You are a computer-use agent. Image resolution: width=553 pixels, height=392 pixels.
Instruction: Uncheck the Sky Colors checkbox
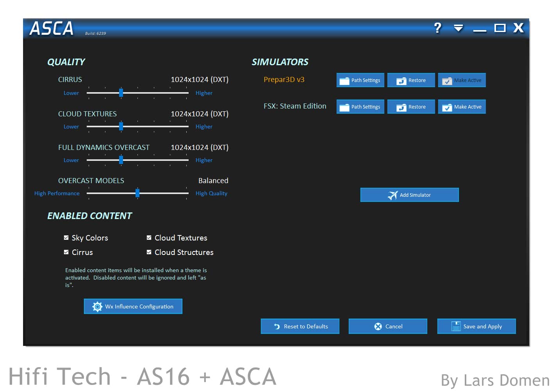coord(66,237)
